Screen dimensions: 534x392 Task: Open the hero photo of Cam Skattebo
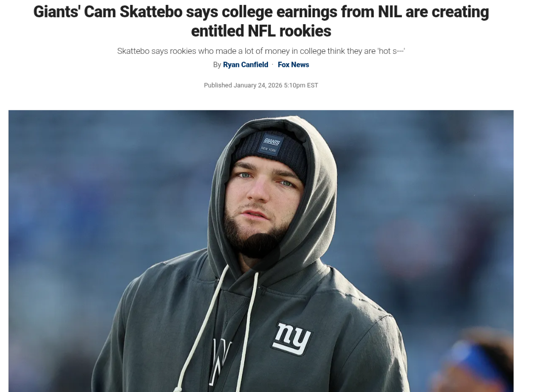[x=261, y=251]
